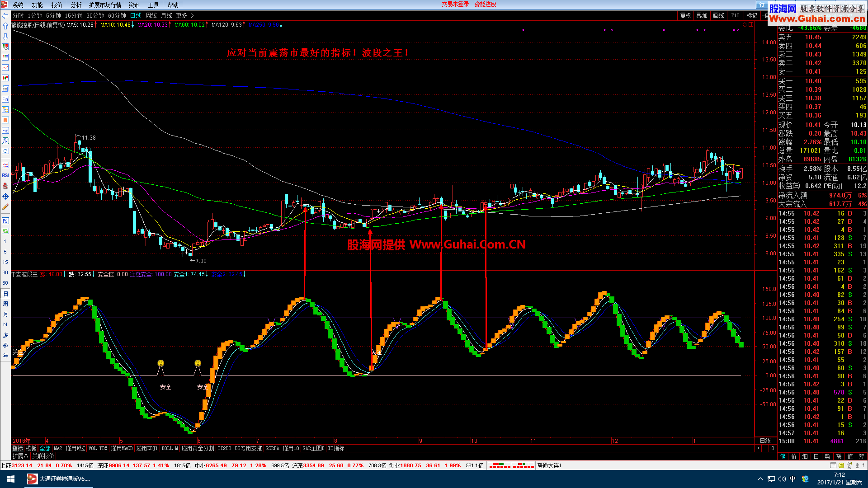
Task: Click the diamond icon at chart top right
Action: pos(745,25)
